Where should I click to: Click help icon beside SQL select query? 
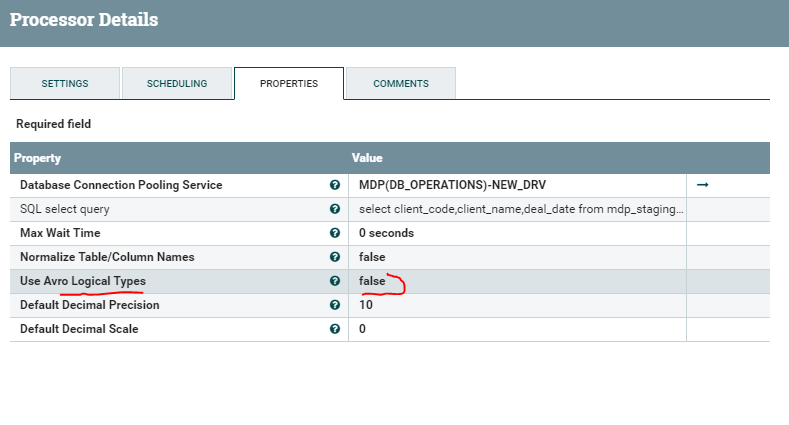tap(335, 209)
